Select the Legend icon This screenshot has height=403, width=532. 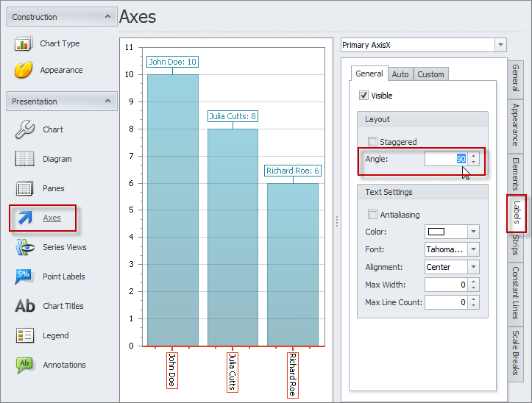pyautogui.click(x=24, y=335)
